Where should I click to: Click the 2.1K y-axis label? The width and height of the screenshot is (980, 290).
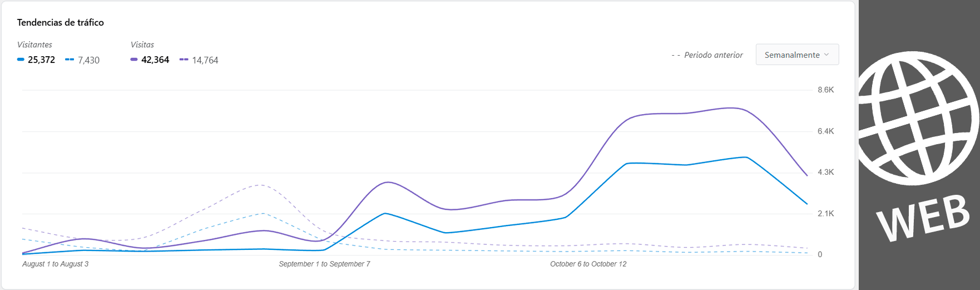coord(825,214)
